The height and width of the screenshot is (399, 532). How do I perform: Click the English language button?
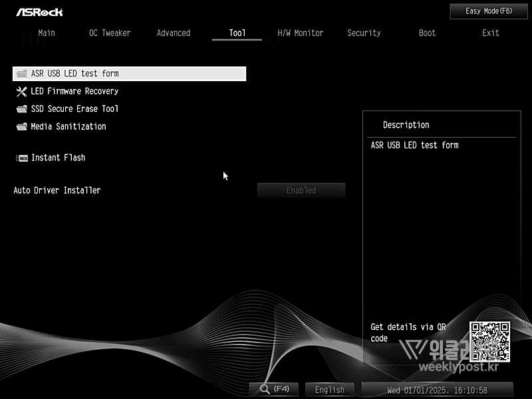point(329,390)
